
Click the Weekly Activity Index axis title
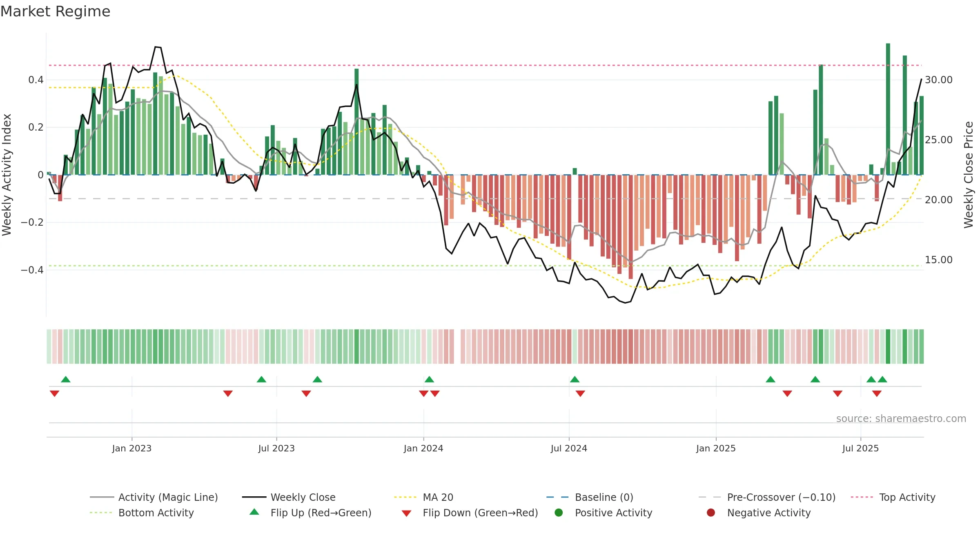[x=7, y=175]
